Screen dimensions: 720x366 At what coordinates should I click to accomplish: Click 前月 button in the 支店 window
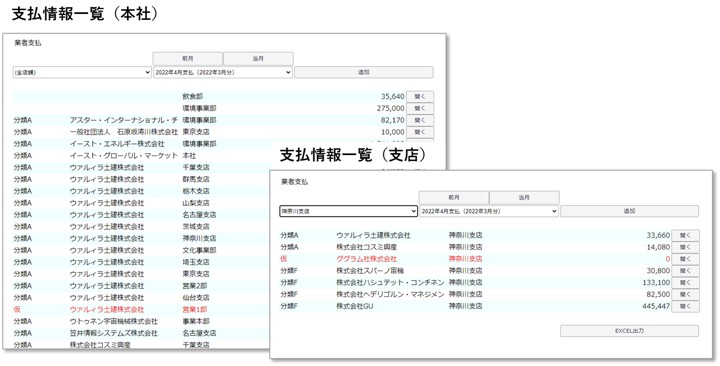click(x=454, y=197)
